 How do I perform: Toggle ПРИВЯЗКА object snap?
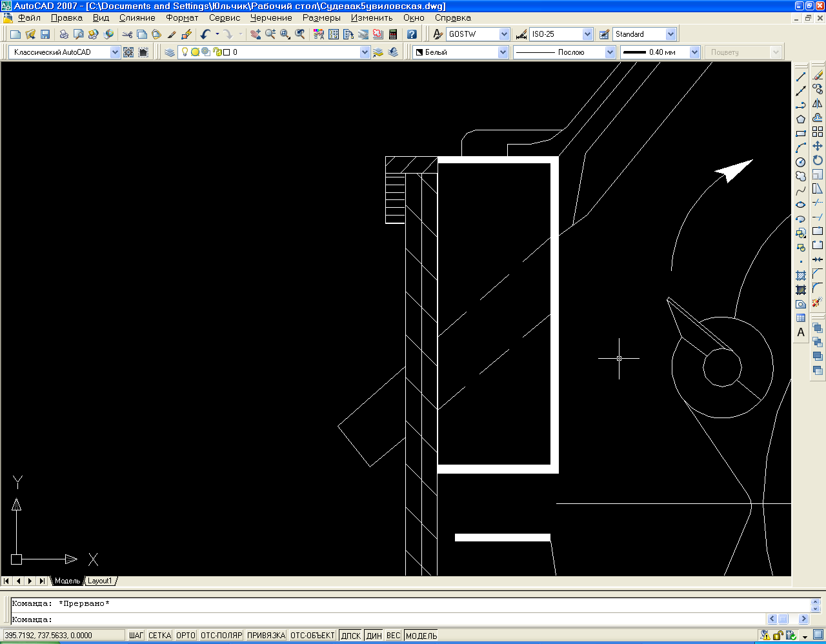[266, 636]
